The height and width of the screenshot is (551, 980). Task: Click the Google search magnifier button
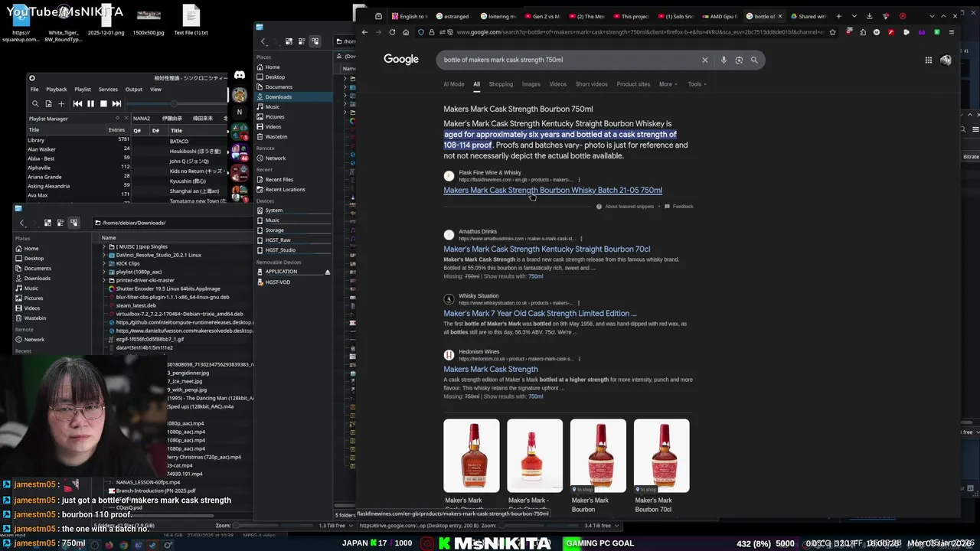click(x=754, y=60)
